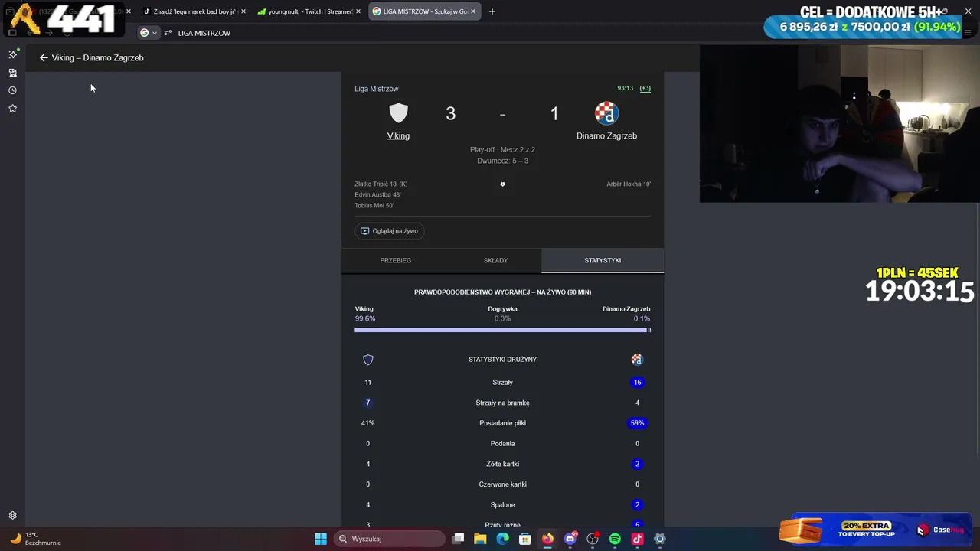
Task: Switch to the SKŁADY tab
Action: [495, 261]
